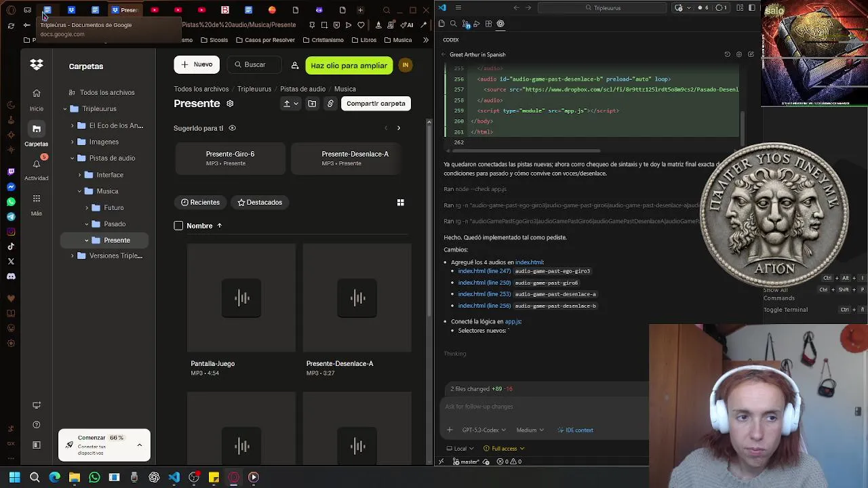Expand the Tripleuurs folder in tree
Screen dimensions: 868x488
pos(65,109)
